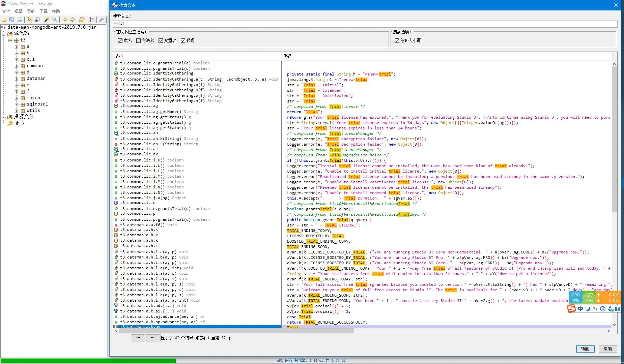
Task: Click the back navigation arrow icon
Action: coord(64,20)
